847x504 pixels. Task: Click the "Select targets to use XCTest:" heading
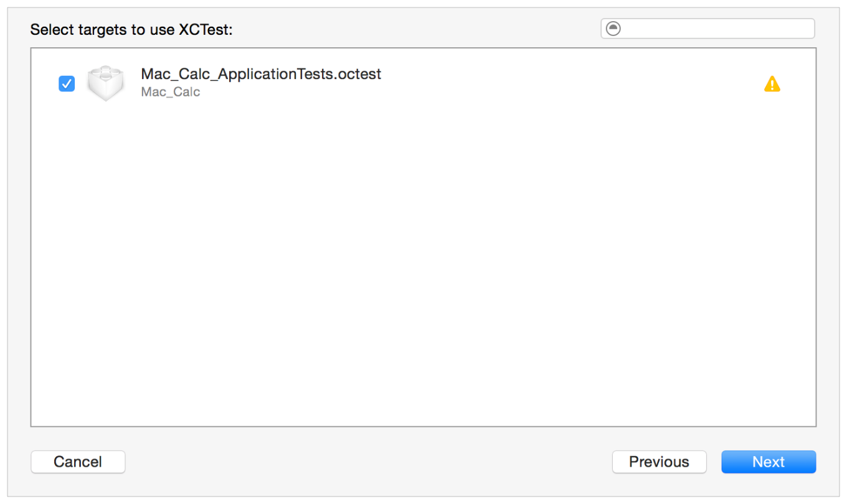click(x=131, y=29)
